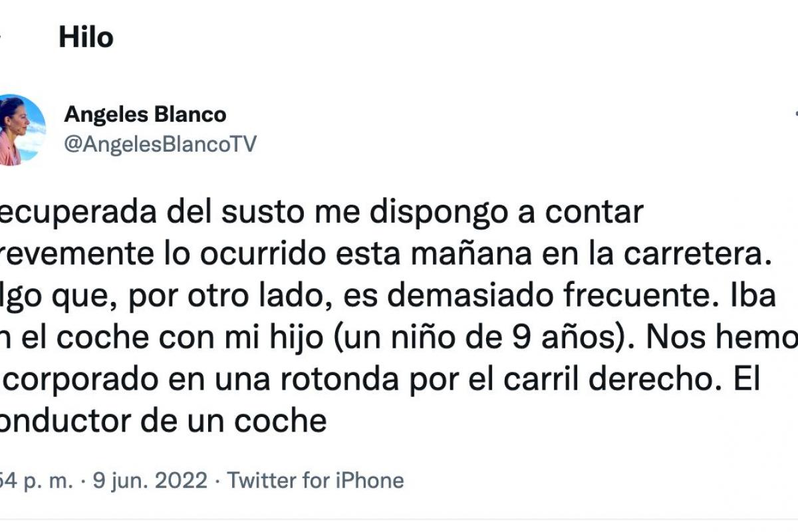
Task: Click the Angeles Blanco display name
Action: pos(145,114)
